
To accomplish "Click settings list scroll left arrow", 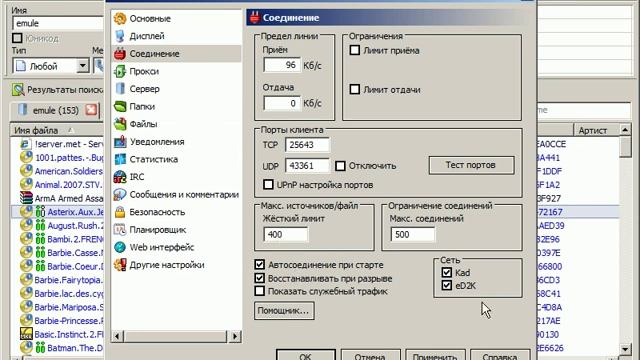I will point(118,336).
